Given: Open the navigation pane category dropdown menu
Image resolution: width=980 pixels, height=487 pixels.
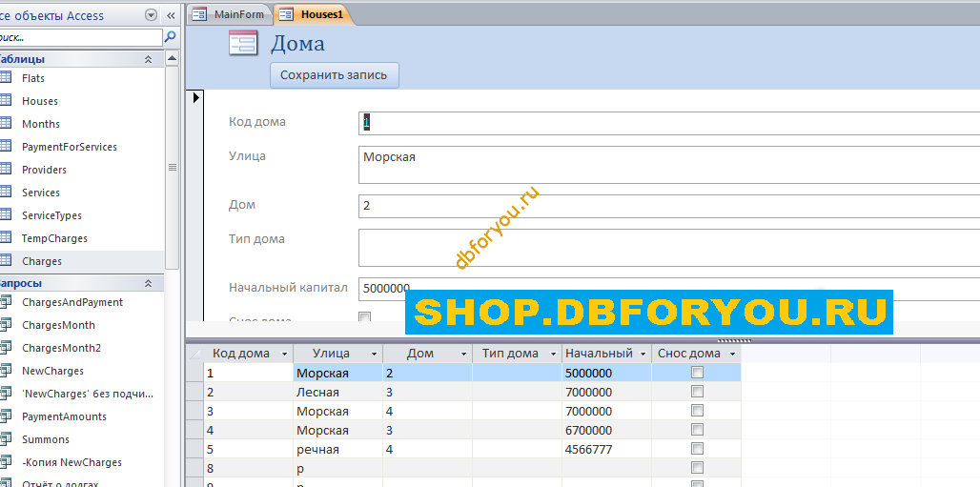Looking at the screenshot, I should point(151,15).
